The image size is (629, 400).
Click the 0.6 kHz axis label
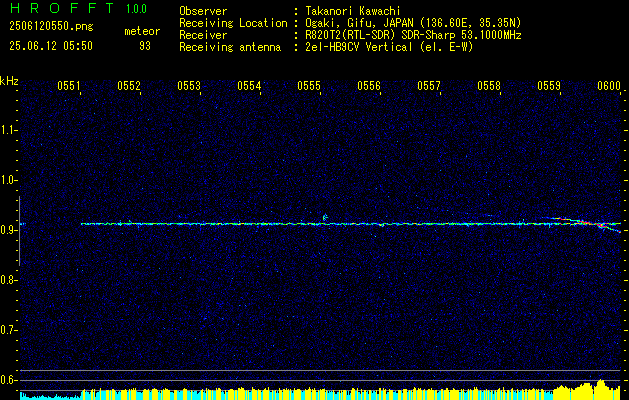(7, 380)
